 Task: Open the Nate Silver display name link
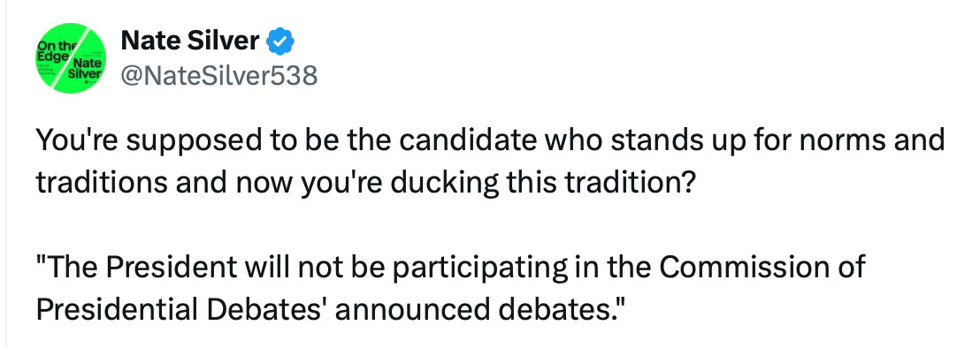click(x=190, y=42)
